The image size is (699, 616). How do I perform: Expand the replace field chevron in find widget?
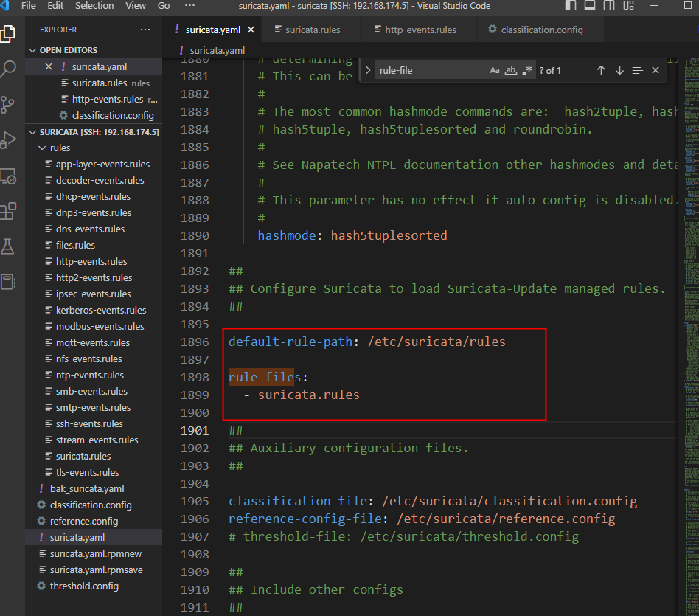tap(368, 71)
